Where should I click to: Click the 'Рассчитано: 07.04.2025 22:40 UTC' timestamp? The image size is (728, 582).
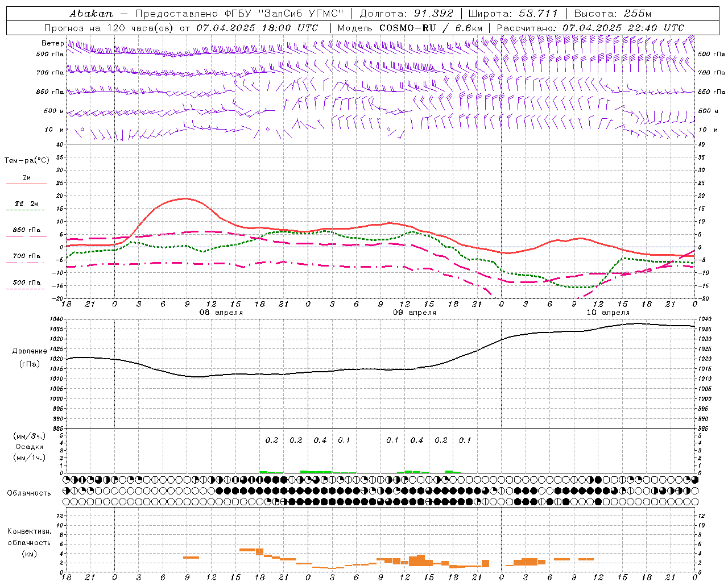pyautogui.click(x=590, y=28)
